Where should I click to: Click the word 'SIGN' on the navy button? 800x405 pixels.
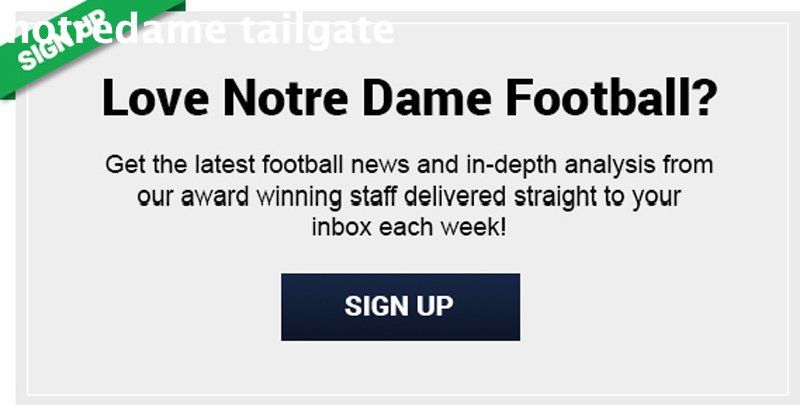374,306
